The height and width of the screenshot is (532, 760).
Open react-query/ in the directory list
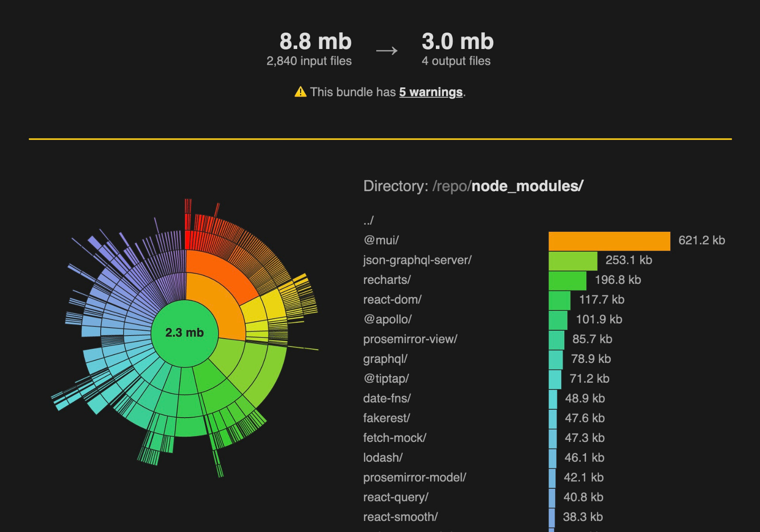(x=396, y=497)
